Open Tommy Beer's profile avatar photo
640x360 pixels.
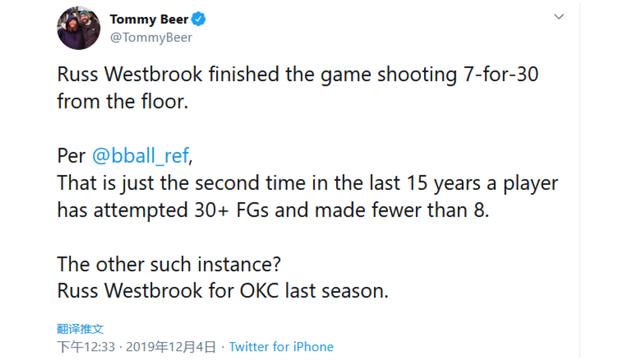click(79, 28)
